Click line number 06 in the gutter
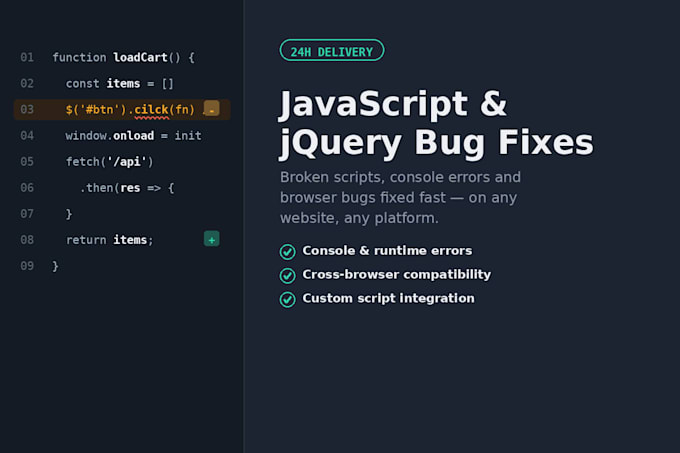The width and height of the screenshot is (680, 453). click(x=27, y=188)
